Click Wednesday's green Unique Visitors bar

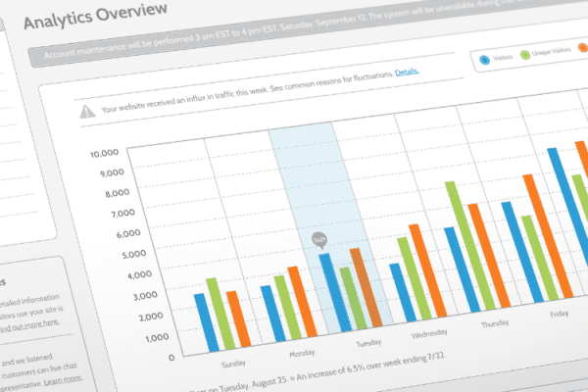pyautogui.click(x=414, y=278)
